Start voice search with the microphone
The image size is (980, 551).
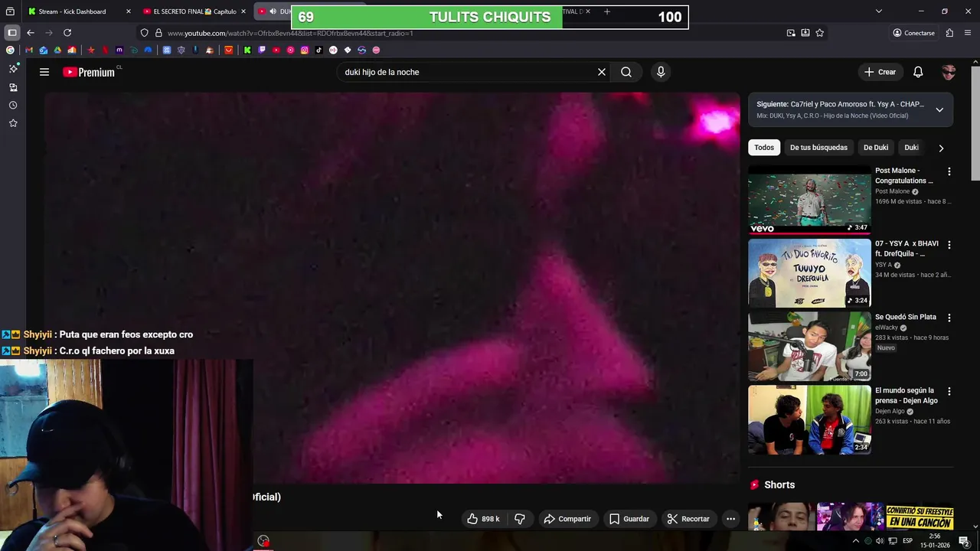pos(661,72)
